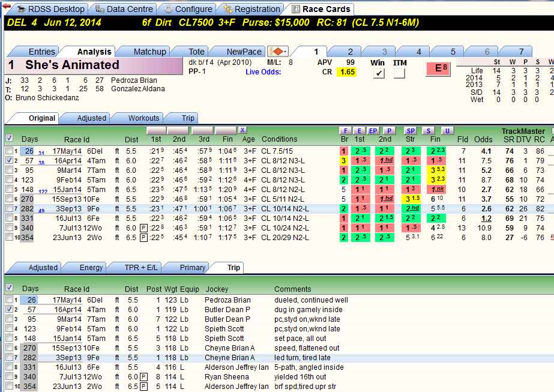Click the X button above Age column
This screenshot has height=392, width=554.
tap(242, 130)
